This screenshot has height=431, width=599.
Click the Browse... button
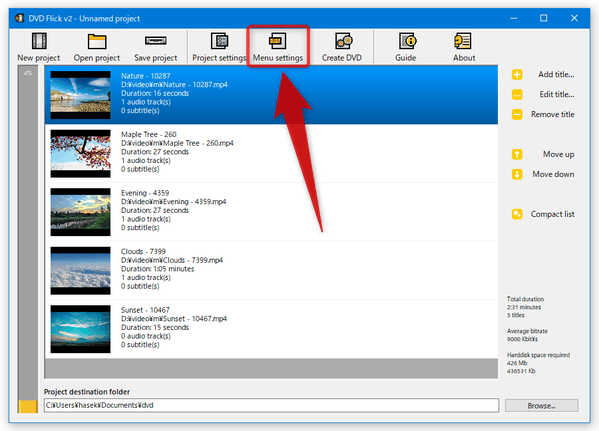(x=541, y=405)
